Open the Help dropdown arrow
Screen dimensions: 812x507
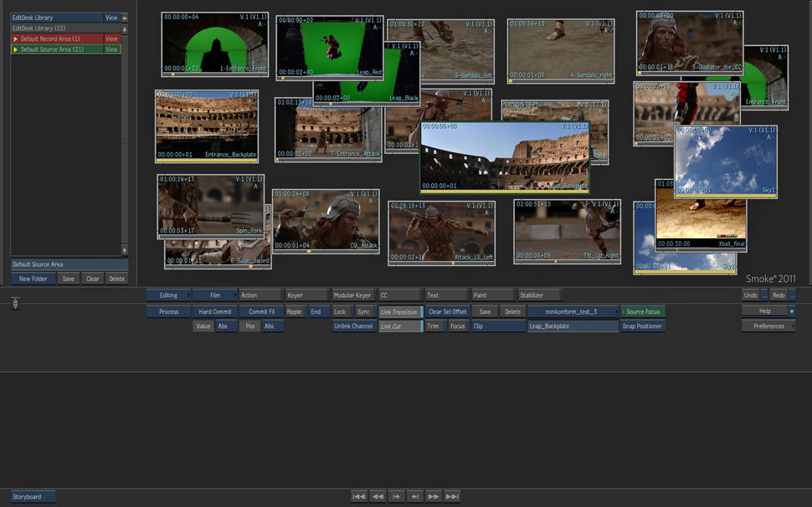tap(791, 311)
